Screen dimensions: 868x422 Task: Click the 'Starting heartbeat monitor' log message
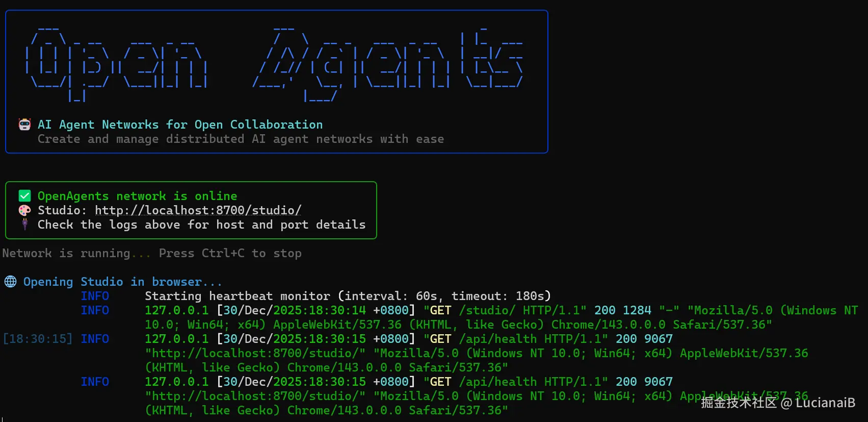click(x=238, y=296)
